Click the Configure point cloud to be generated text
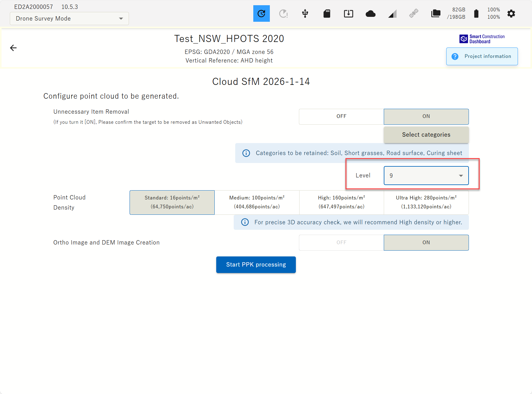The image size is (532, 394). pos(111,96)
